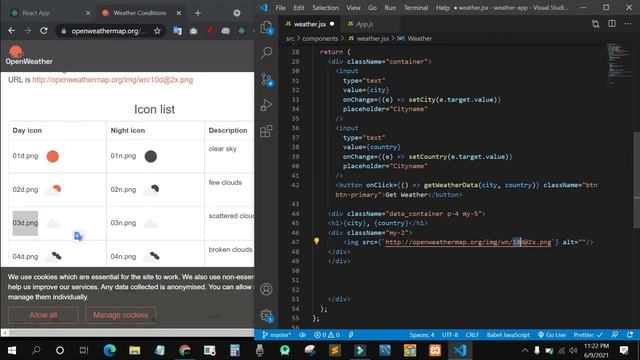Click the Open Changes icon in editor
This screenshot has height=360, width=640.
click(596, 24)
